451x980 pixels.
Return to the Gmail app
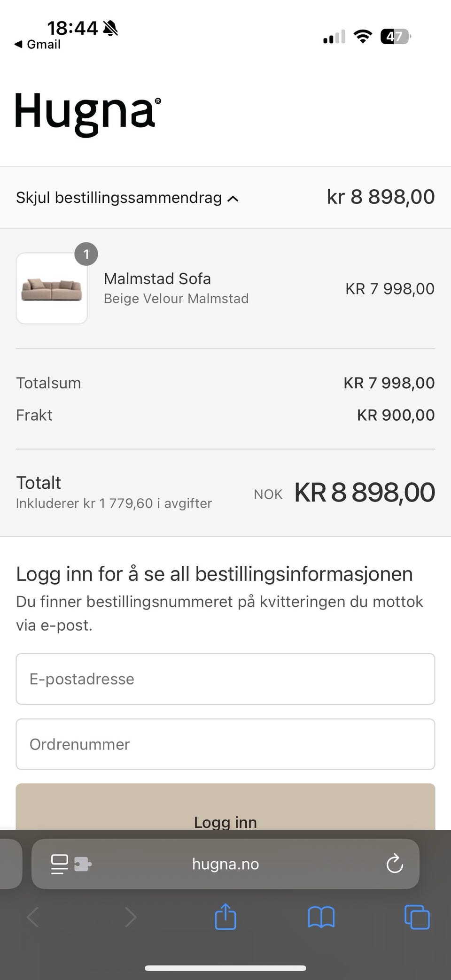[38, 45]
